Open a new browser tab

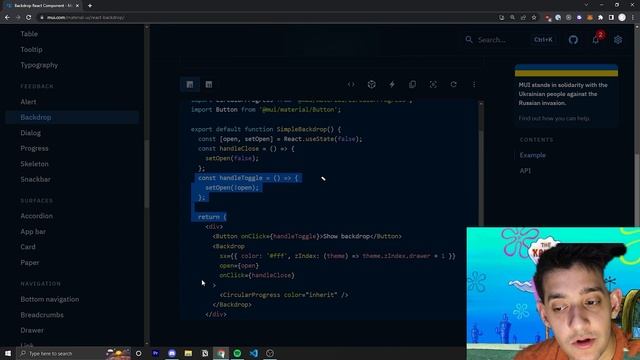click(90, 6)
